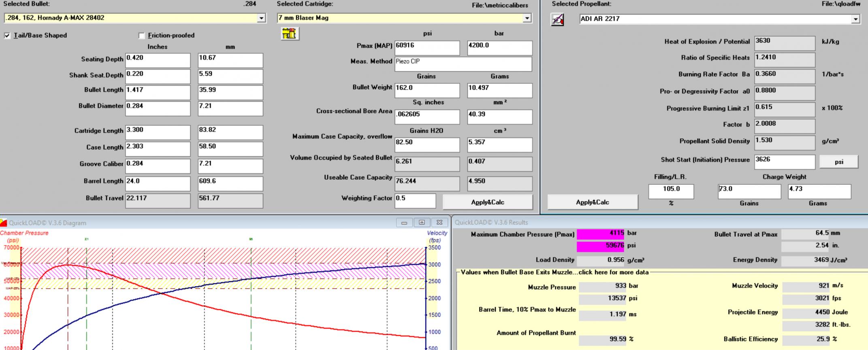Click the Bullet Length inches field

point(158,93)
